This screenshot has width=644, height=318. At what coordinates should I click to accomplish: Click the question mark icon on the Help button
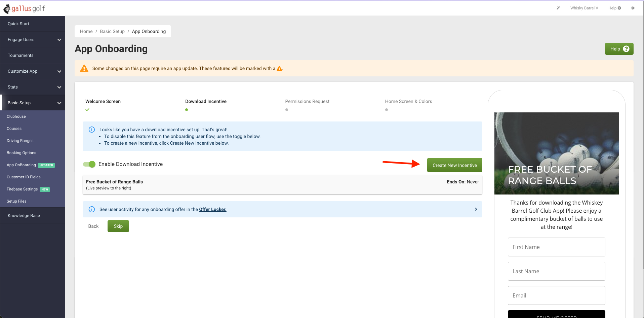point(626,49)
